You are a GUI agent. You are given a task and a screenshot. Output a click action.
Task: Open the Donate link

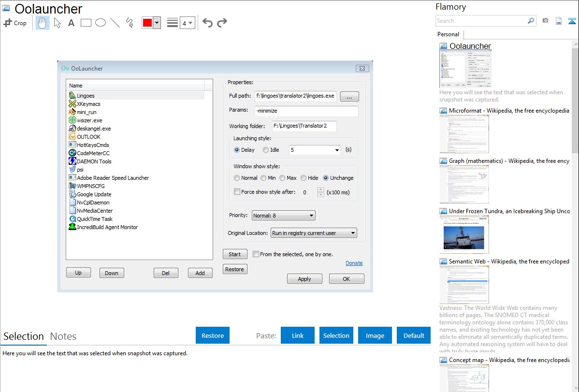354,263
